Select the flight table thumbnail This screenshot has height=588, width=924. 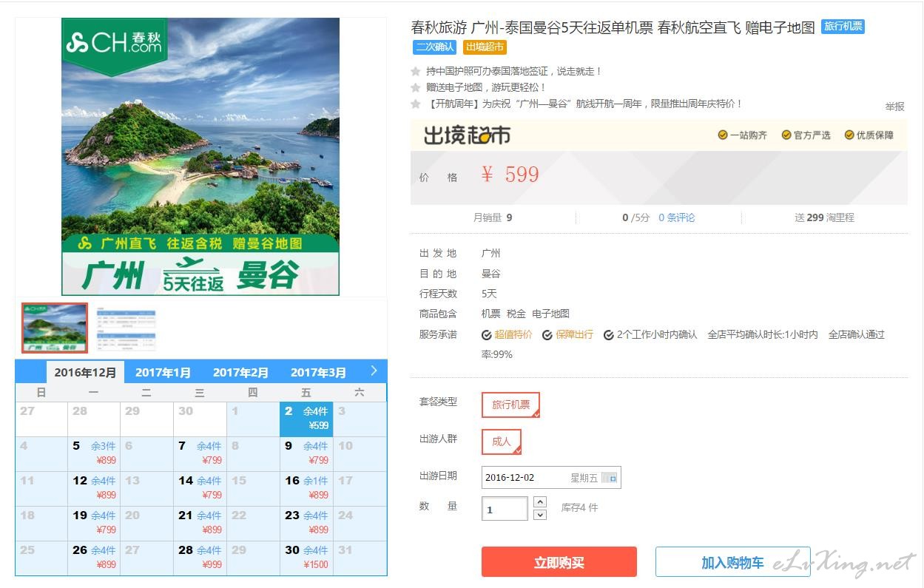[x=127, y=328]
